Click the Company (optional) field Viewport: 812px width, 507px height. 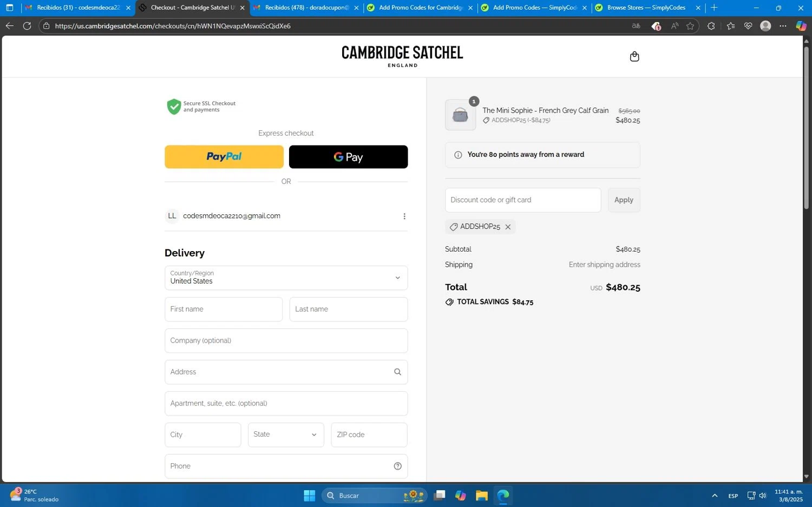(286, 341)
